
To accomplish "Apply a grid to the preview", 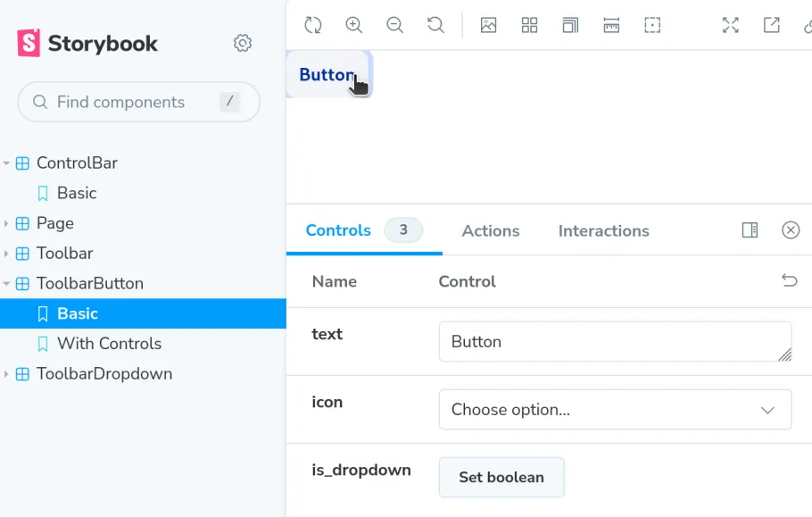I will click(x=529, y=25).
